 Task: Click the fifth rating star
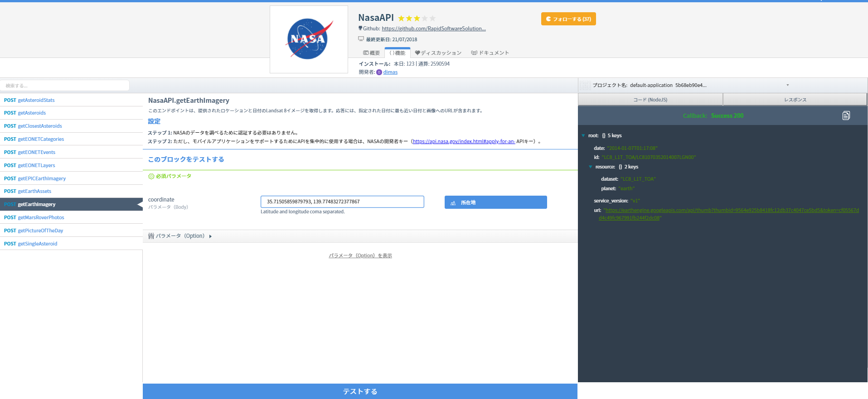click(x=432, y=19)
